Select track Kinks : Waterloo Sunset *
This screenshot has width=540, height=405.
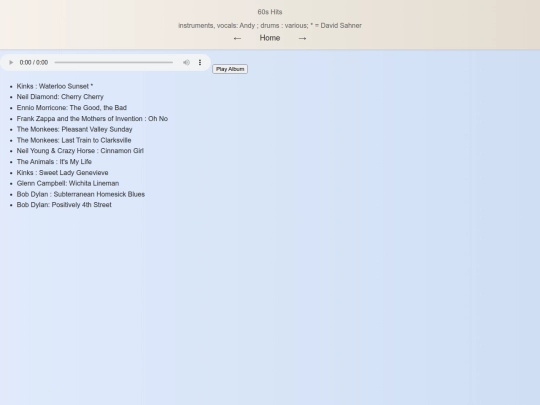[55, 86]
